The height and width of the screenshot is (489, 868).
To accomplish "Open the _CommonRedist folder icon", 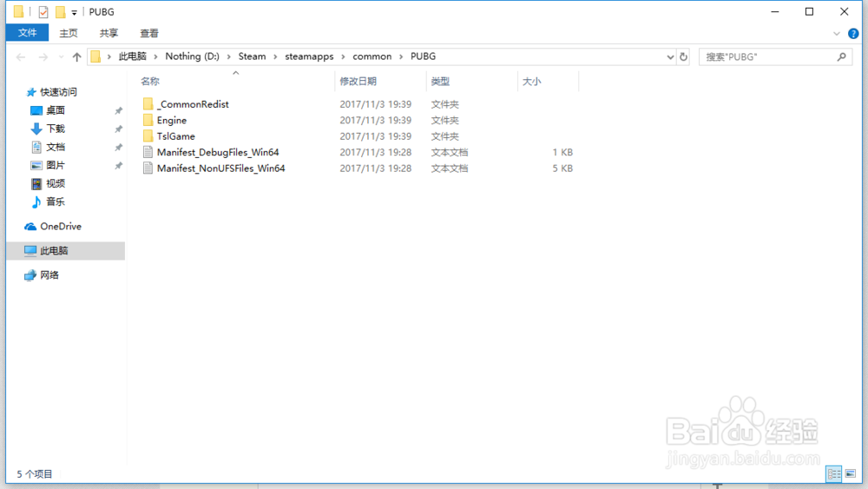I will [148, 104].
